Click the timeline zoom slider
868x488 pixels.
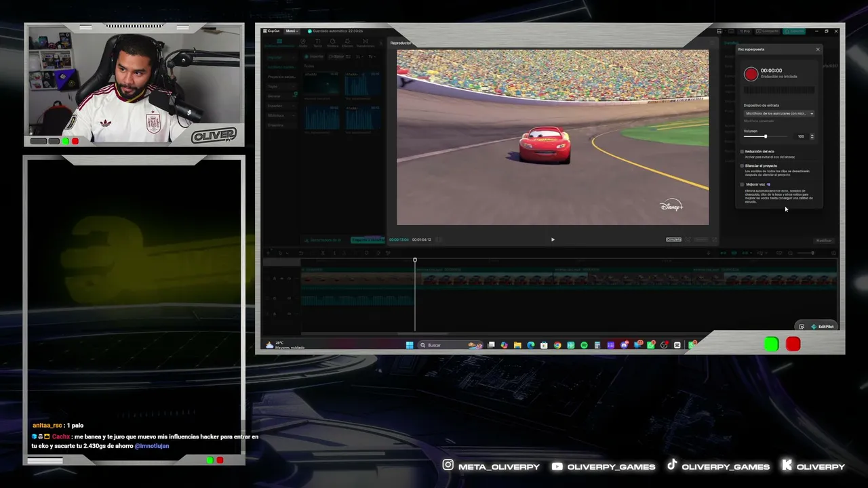point(806,253)
